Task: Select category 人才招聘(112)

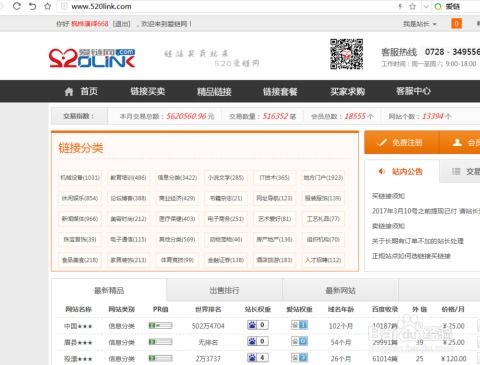Action: pos(323,260)
